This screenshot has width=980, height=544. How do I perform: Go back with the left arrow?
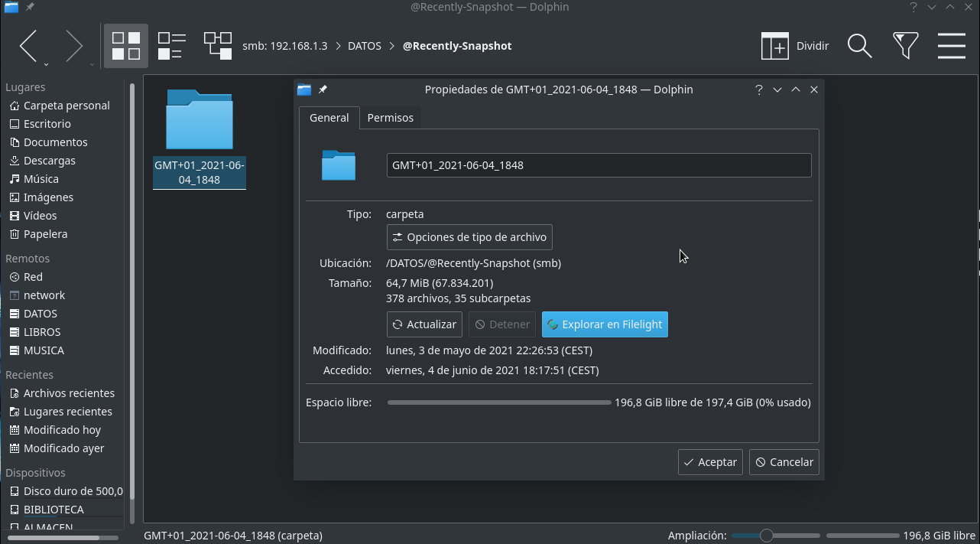click(28, 46)
